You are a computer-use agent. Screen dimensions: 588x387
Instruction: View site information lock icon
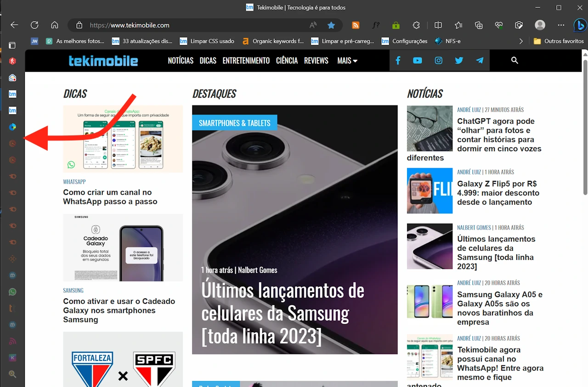coord(79,25)
